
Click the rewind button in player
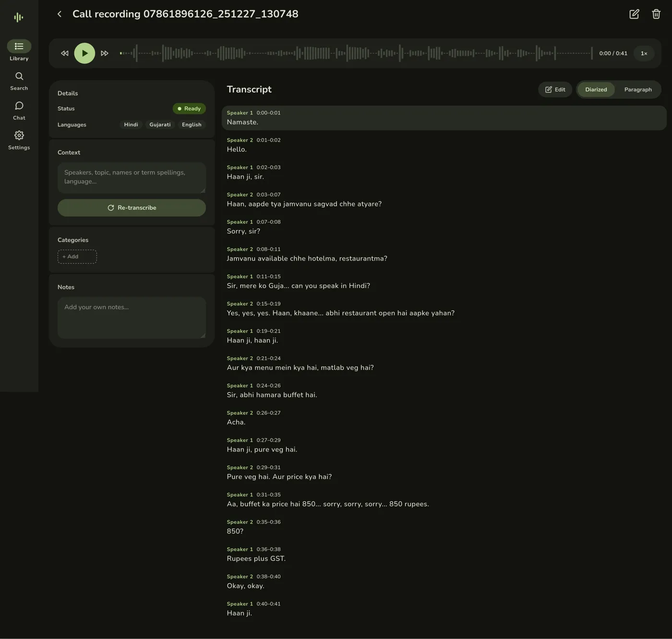[x=65, y=53]
